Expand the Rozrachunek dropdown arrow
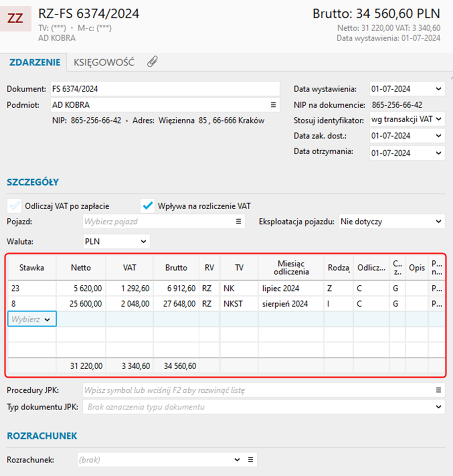 (237, 460)
